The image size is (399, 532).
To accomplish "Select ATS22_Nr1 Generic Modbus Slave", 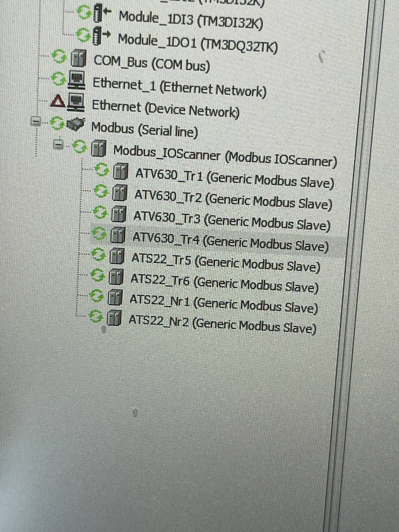I will click(224, 303).
